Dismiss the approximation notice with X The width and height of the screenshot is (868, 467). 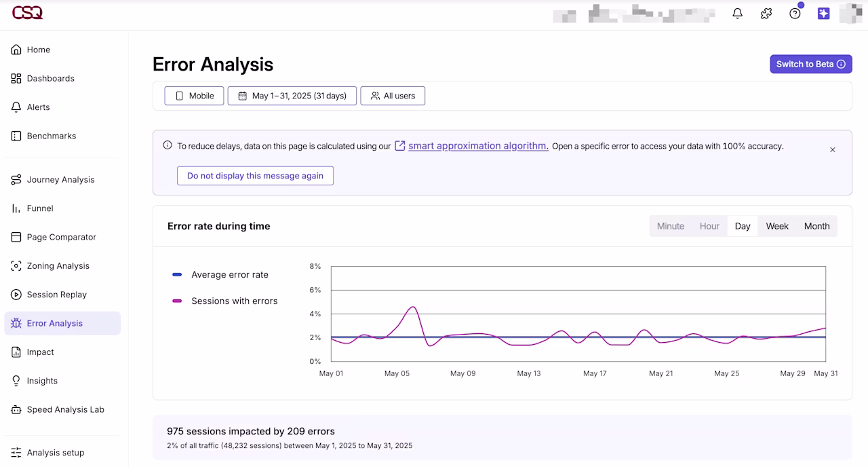(x=833, y=149)
